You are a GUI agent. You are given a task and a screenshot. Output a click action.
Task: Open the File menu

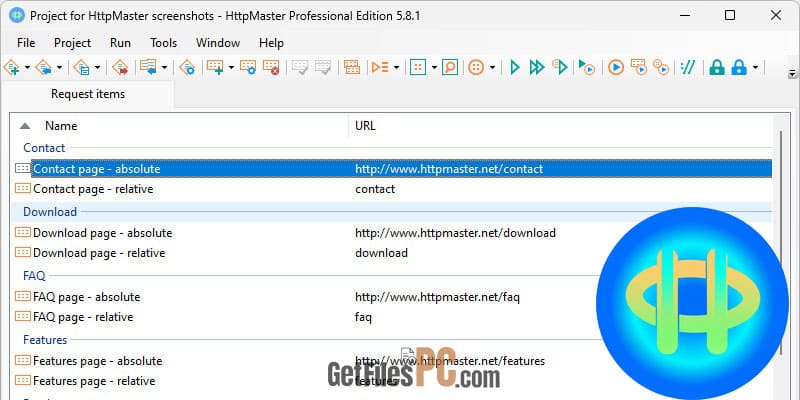click(x=26, y=43)
